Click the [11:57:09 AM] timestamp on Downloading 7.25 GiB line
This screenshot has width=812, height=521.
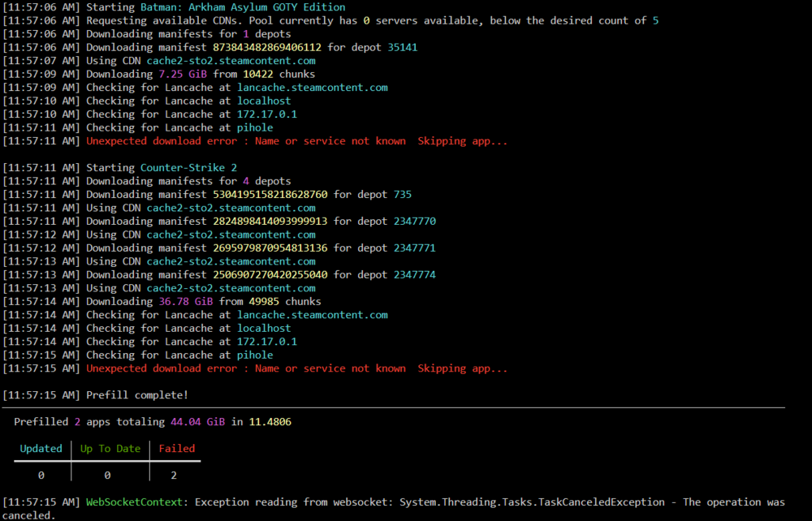tap(41, 74)
